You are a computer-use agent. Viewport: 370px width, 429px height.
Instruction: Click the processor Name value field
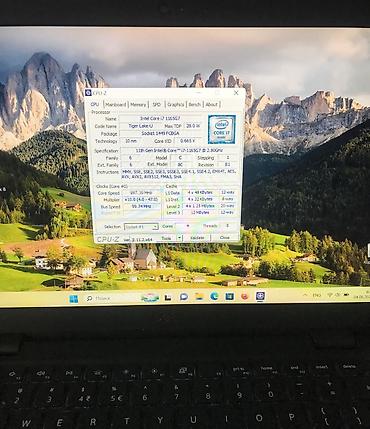(160, 118)
